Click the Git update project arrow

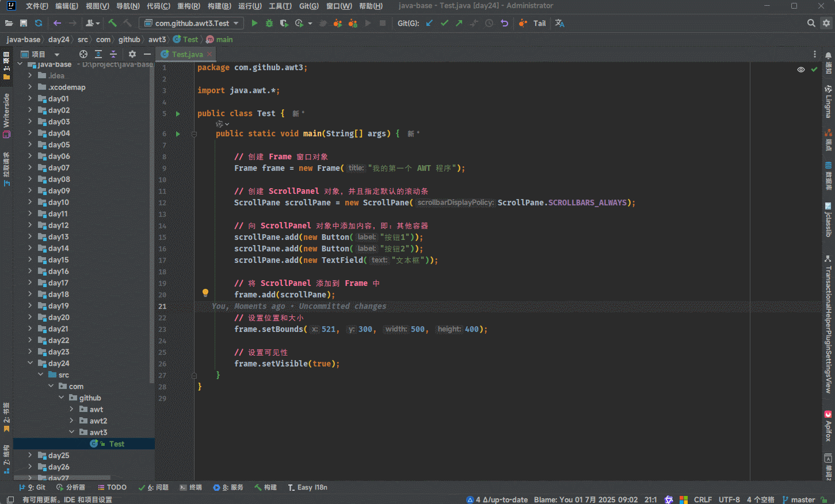tap(429, 24)
